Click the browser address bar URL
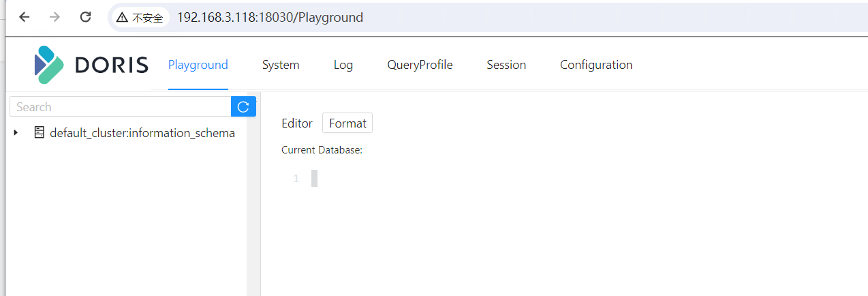This screenshot has height=296, width=868. pyautogui.click(x=270, y=18)
